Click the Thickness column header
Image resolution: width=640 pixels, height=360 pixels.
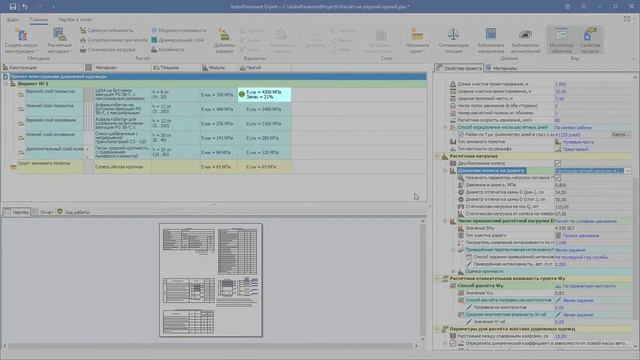coord(176,68)
